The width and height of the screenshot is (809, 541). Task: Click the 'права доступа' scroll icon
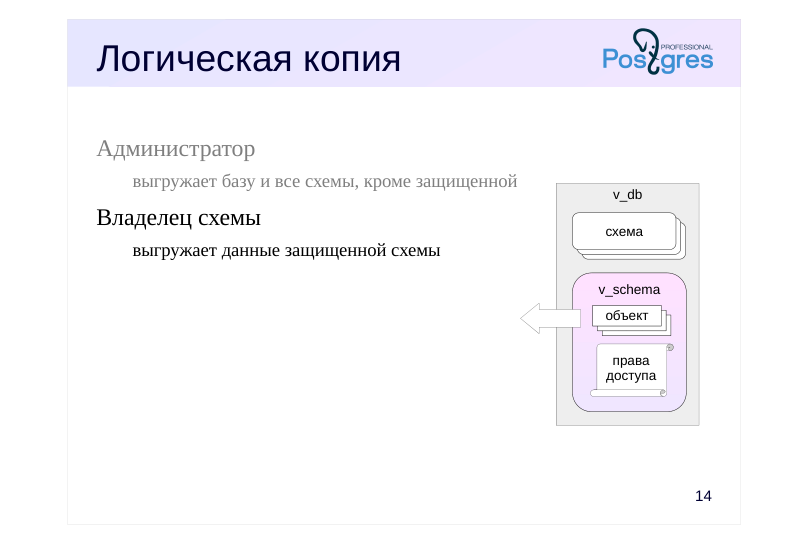point(632,370)
